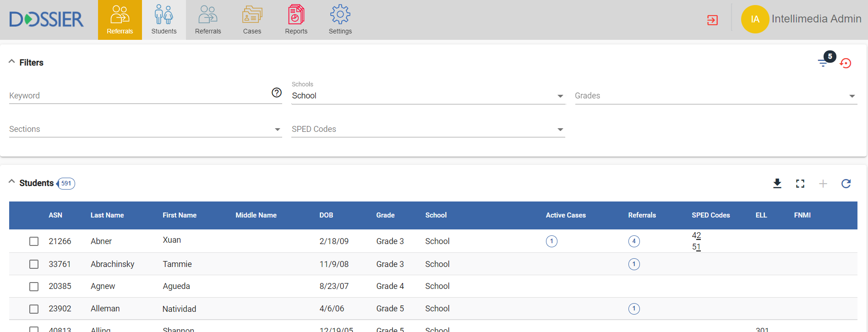This screenshot has width=868, height=332.
Task: Go to the Cases tab
Action: pyautogui.click(x=252, y=20)
